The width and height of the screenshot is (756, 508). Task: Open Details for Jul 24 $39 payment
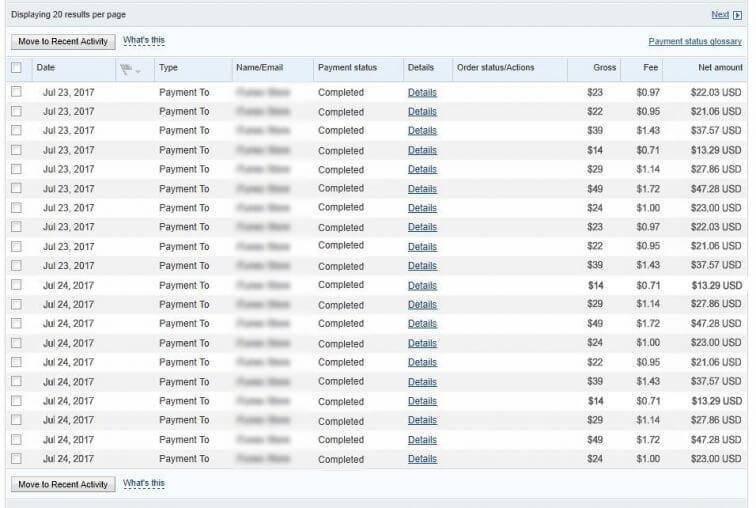point(422,382)
